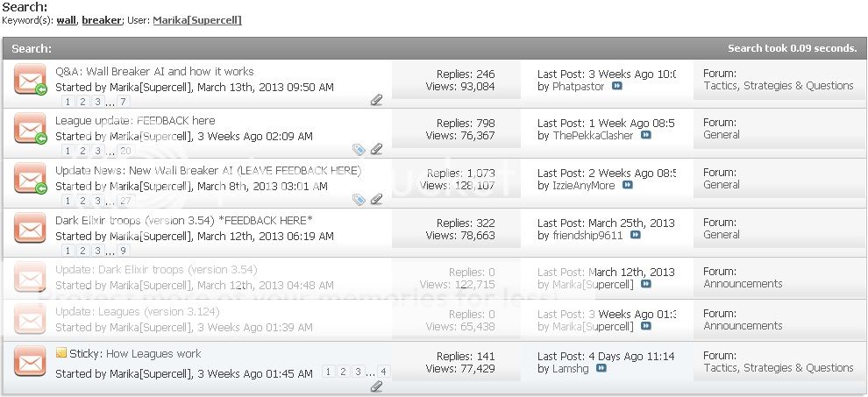
Task: Click go-to-last-post arrow next to Lamshg
Action: coord(601,369)
